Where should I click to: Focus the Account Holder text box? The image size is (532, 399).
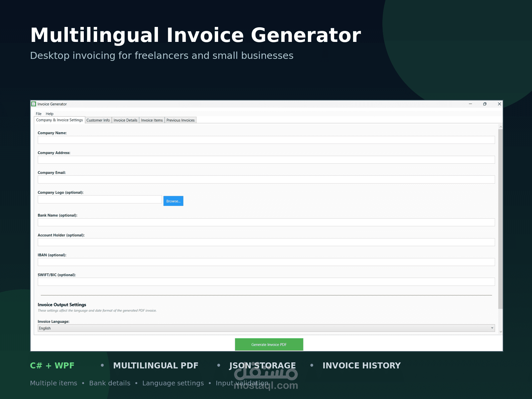pos(266,242)
